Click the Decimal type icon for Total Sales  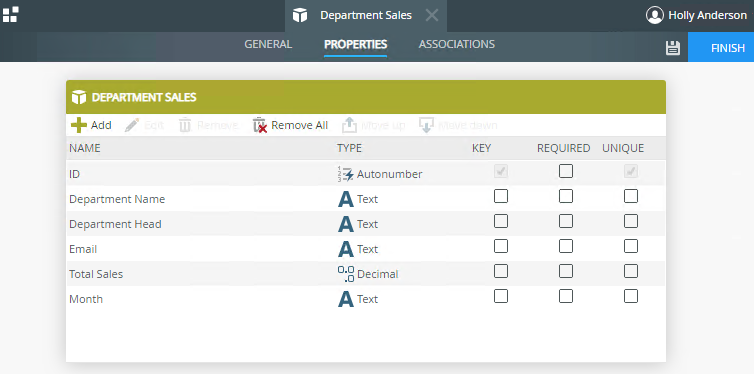pos(346,274)
